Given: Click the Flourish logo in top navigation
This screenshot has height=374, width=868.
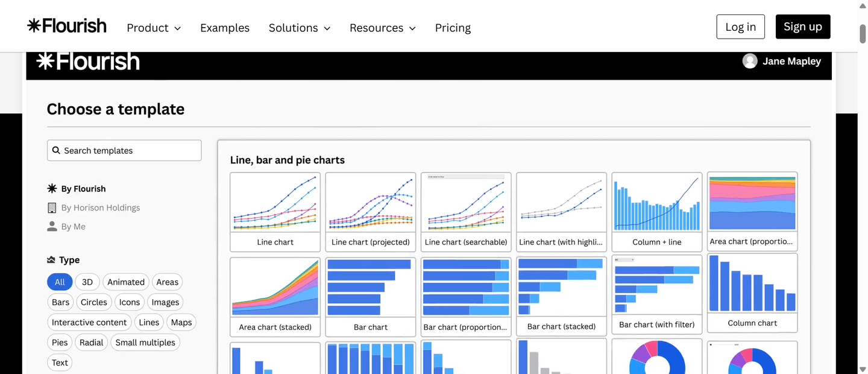Looking at the screenshot, I should click(67, 26).
